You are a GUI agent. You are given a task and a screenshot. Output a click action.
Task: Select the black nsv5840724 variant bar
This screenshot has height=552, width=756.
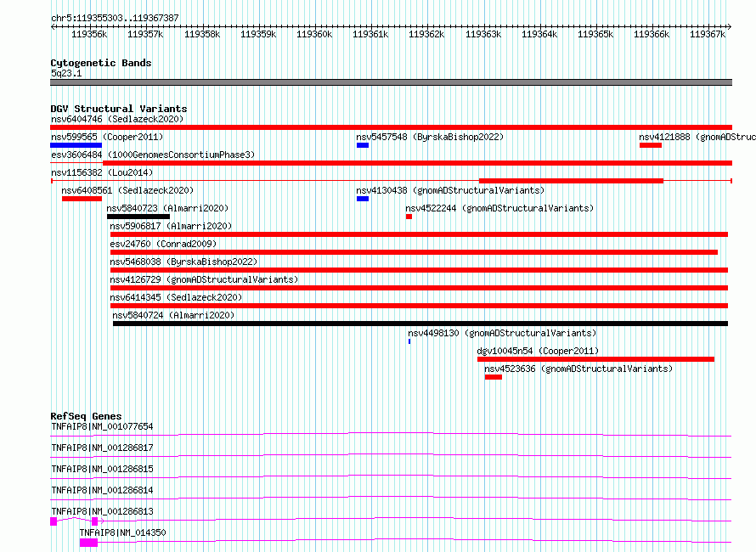420,324
